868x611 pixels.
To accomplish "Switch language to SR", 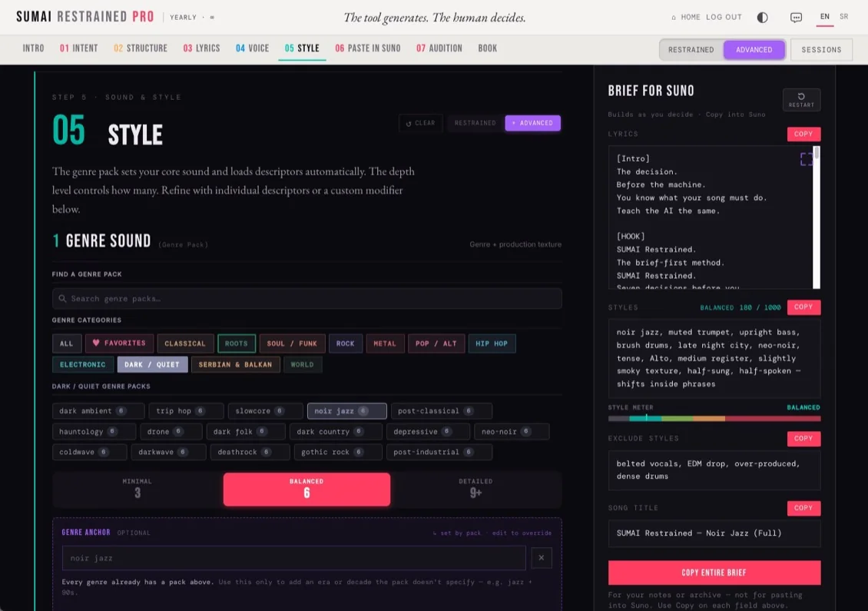I will tap(843, 17).
